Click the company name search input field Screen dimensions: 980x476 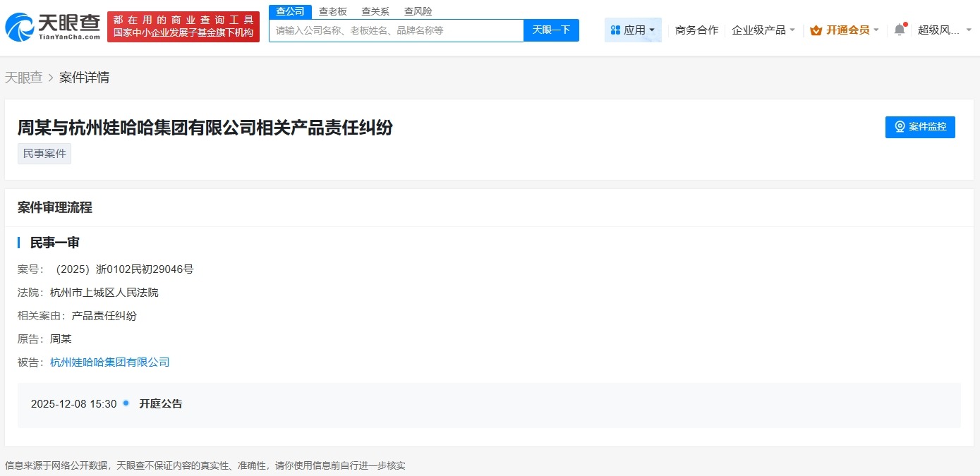click(x=395, y=30)
